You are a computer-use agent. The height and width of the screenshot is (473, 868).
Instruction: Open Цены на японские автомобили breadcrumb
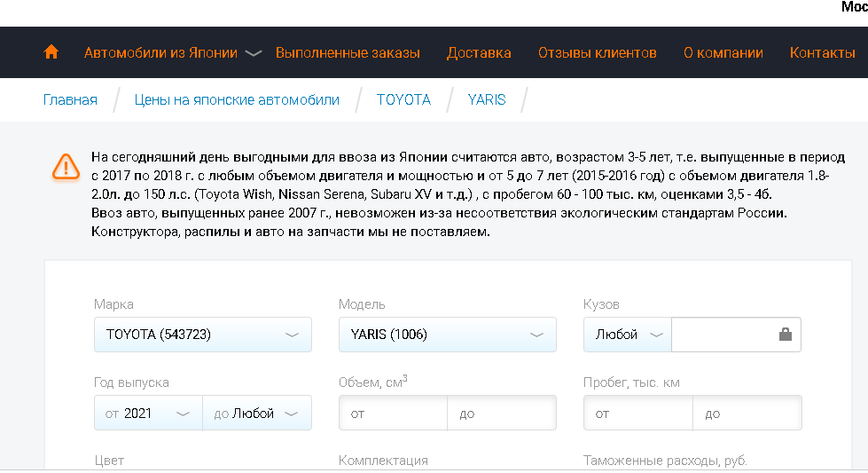(x=237, y=99)
